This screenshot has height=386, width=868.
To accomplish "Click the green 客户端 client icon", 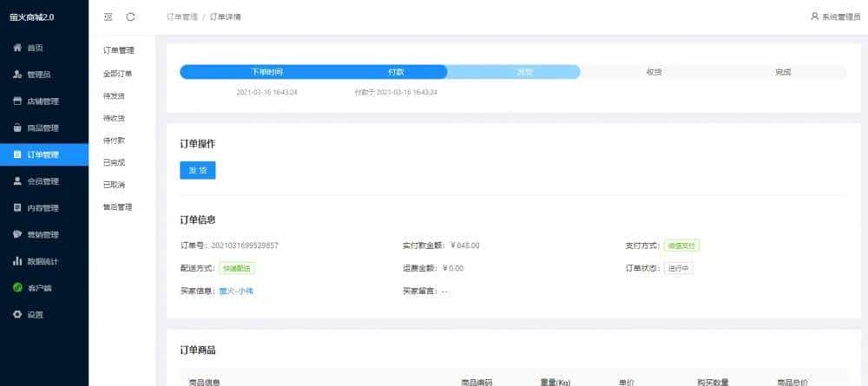I will tap(17, 288).
